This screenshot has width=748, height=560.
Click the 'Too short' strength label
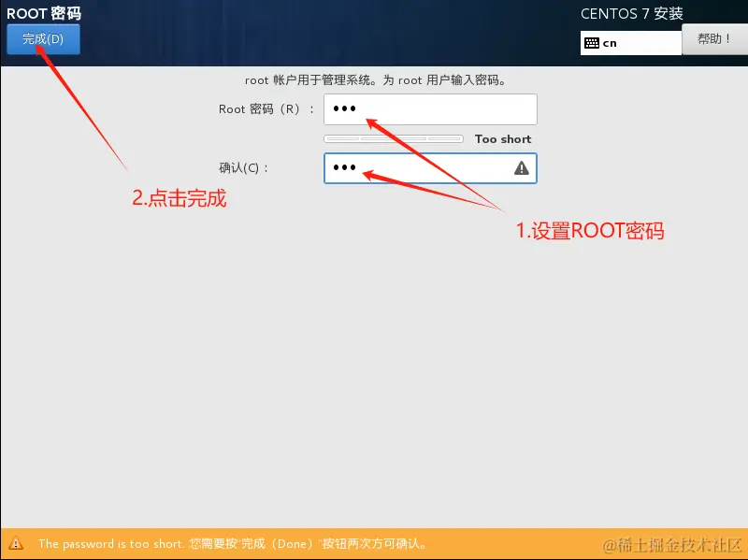coord(503,138)
